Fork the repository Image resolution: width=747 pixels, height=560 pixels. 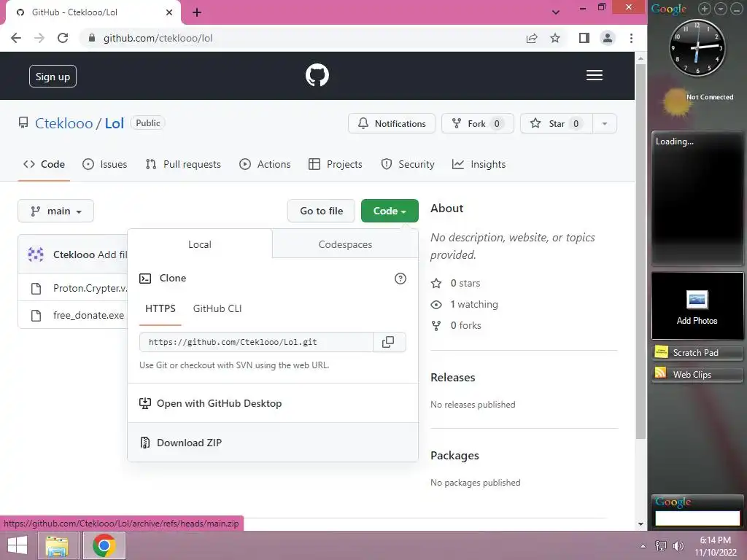pos(478,124)
